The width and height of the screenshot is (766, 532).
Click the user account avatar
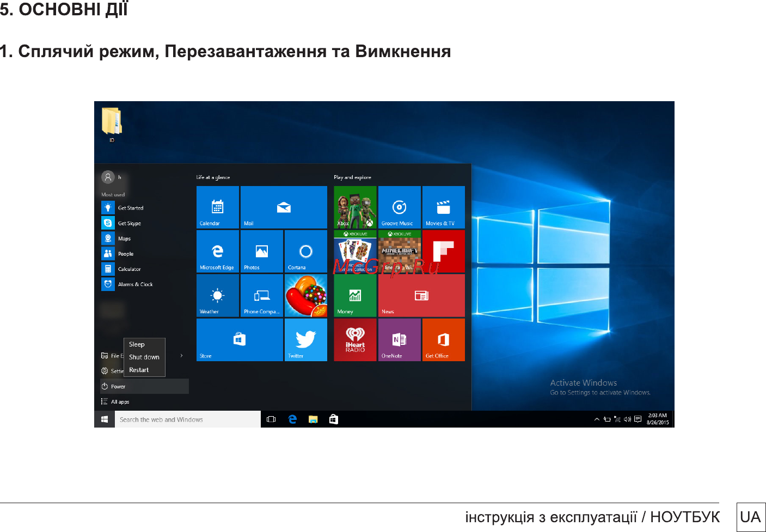click(x=108, y=177)
